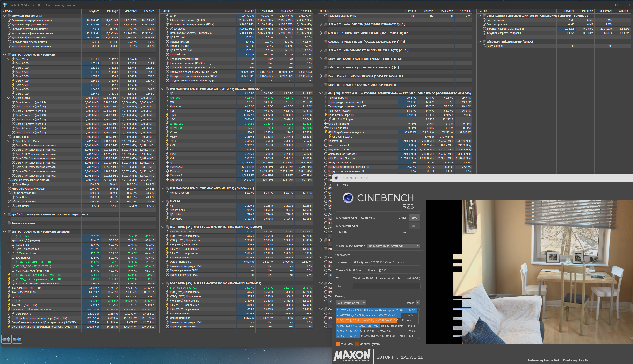Click the shrink-columns inward-arrows icon in HWiNFO
This screenshot has height=364, width=633.
coord(17,339)
